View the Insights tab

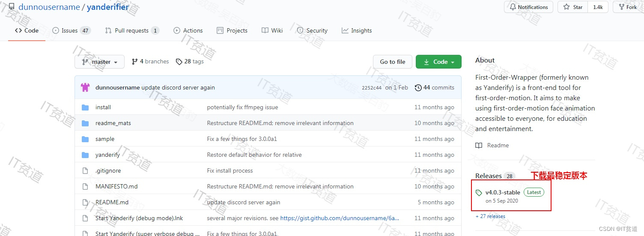tap(357, 30)
